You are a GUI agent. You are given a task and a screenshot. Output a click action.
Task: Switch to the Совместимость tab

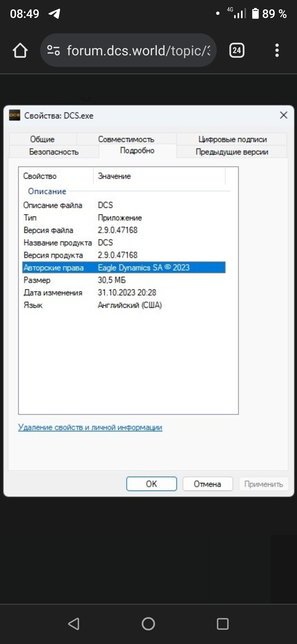coord(126,139)
